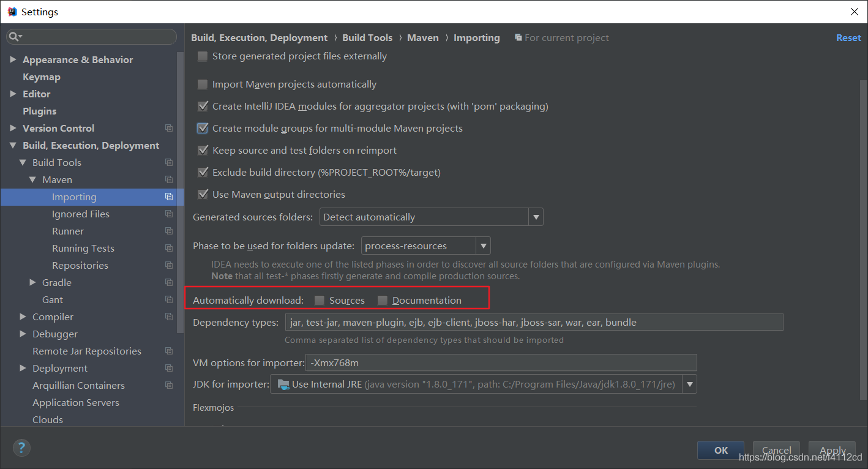Toggle Exclude build directory checkbox
The image size is (868, 469).
point(203,173)
